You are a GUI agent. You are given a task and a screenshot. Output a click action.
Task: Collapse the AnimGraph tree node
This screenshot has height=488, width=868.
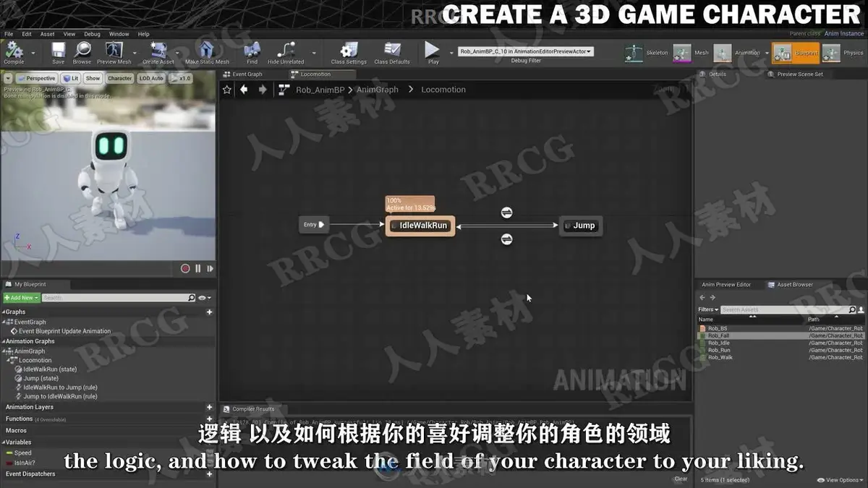5,351
